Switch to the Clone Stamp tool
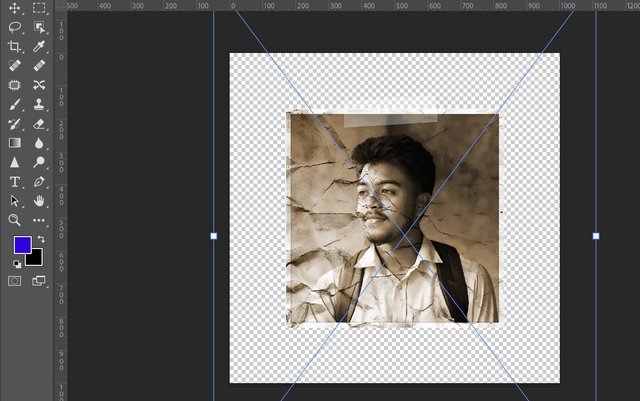 (39, 104)
